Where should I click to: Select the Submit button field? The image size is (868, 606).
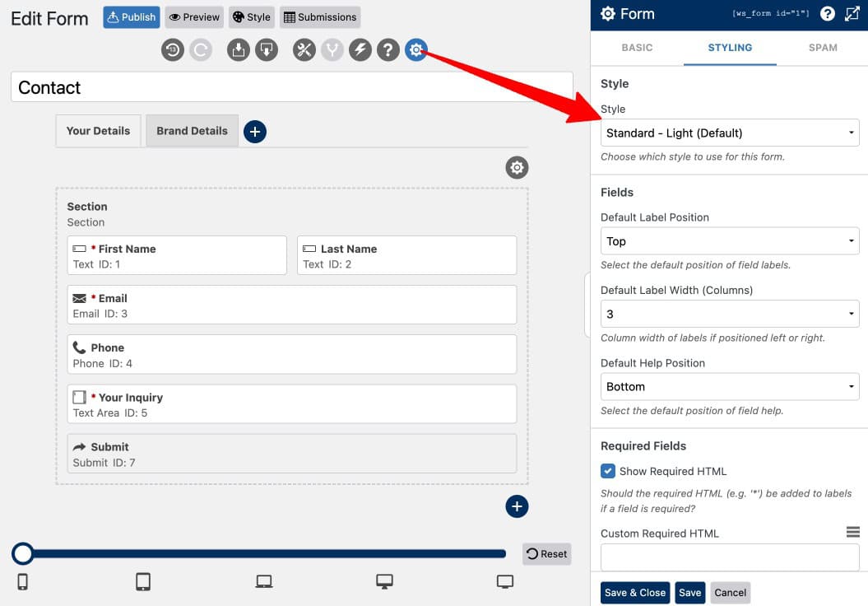click(292, 454)
